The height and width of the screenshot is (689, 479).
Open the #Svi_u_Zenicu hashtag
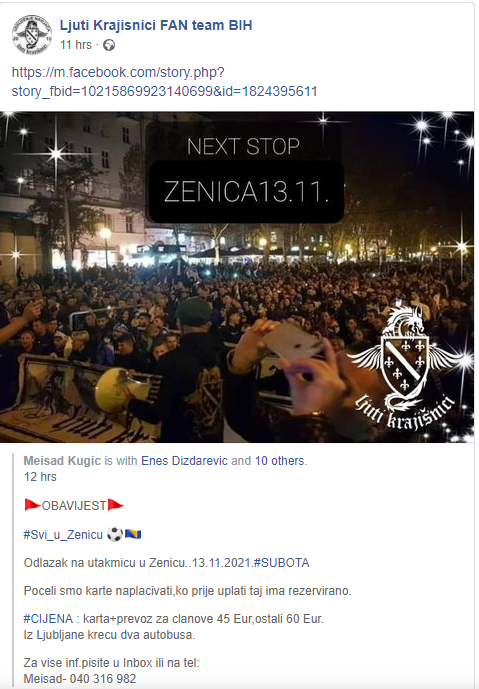63,535
